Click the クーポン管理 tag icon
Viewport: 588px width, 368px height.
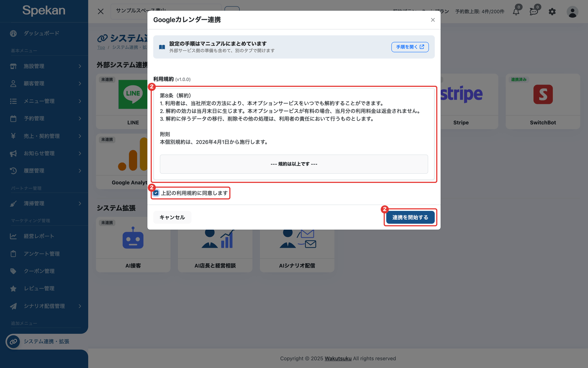(13, 271)
